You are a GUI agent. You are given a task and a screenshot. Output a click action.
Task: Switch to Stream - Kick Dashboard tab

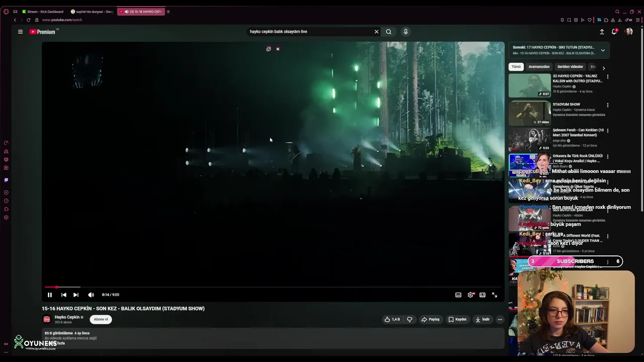[43, 12]
